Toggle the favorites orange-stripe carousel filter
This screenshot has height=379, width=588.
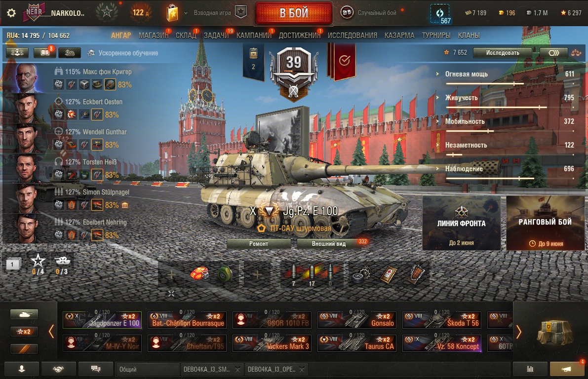pyautogui.click(x=24, y=348)
